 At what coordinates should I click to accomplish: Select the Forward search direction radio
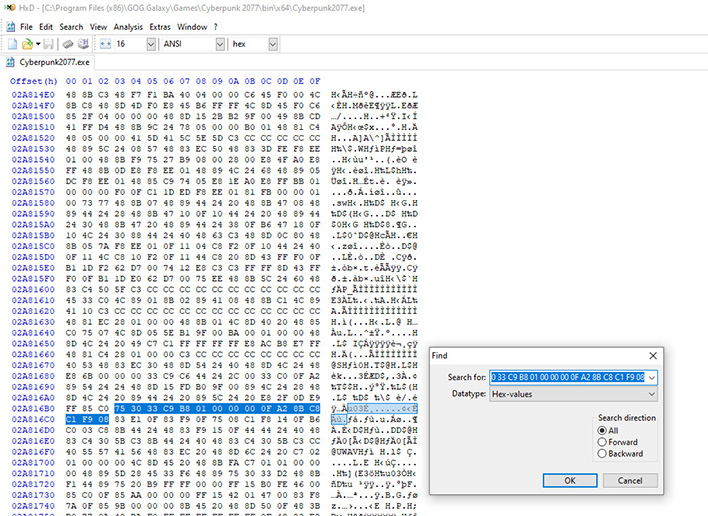coord(602,442)
